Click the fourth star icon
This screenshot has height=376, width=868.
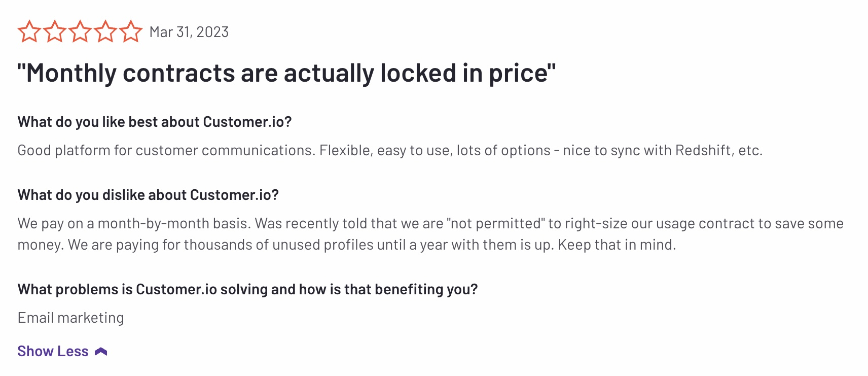[106, 31]
